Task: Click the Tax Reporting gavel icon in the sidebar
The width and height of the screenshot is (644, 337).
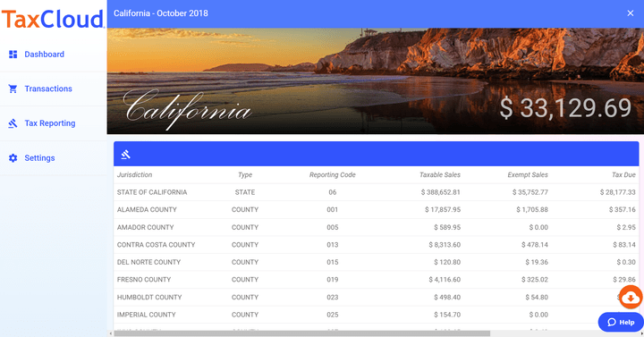Action: click(x=13, y=123)
